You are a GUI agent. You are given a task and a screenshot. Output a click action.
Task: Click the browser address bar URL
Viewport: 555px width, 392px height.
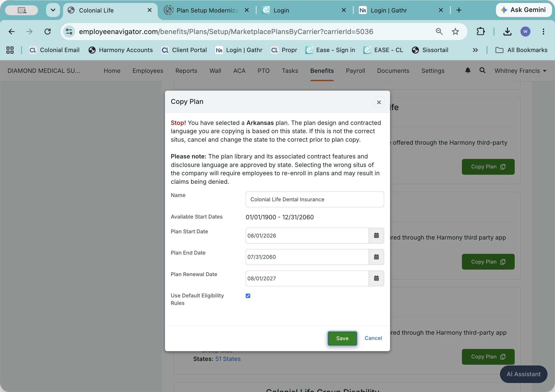click(x=226, y=32)
